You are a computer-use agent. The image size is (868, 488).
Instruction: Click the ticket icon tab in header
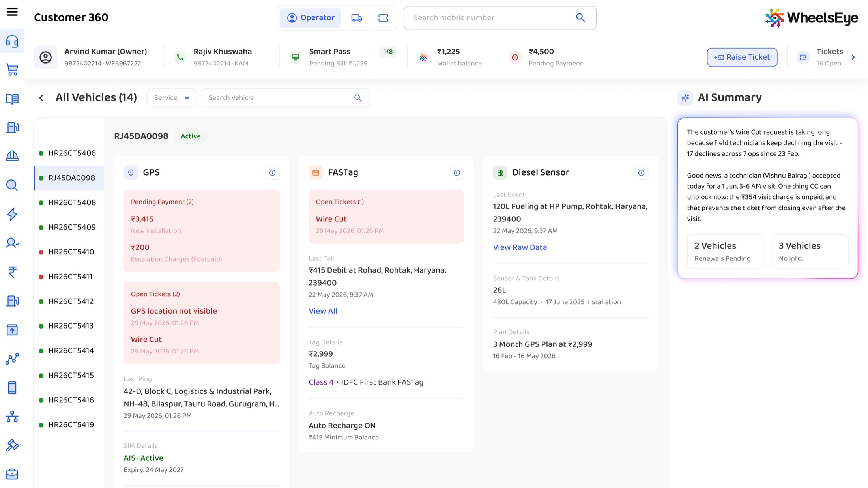tap(383, 18)
